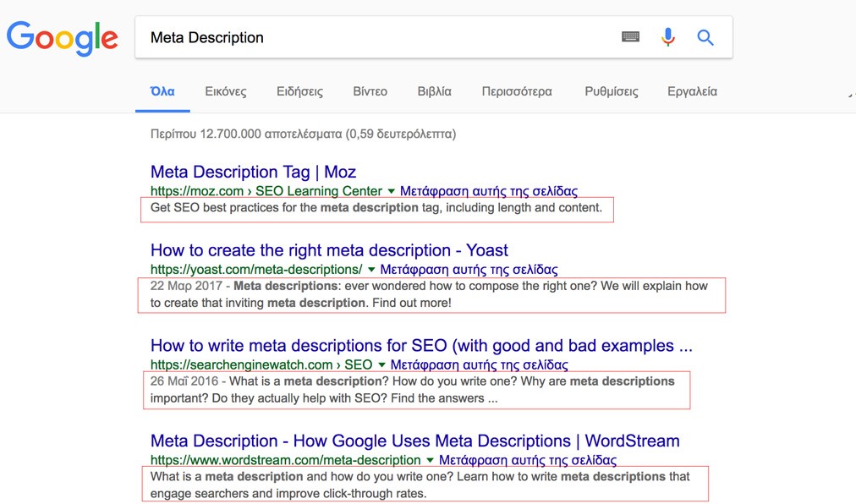Open the Meta Description Tag | Moz result
Viewport: 856px width, 504px height.
pos(253,173)
